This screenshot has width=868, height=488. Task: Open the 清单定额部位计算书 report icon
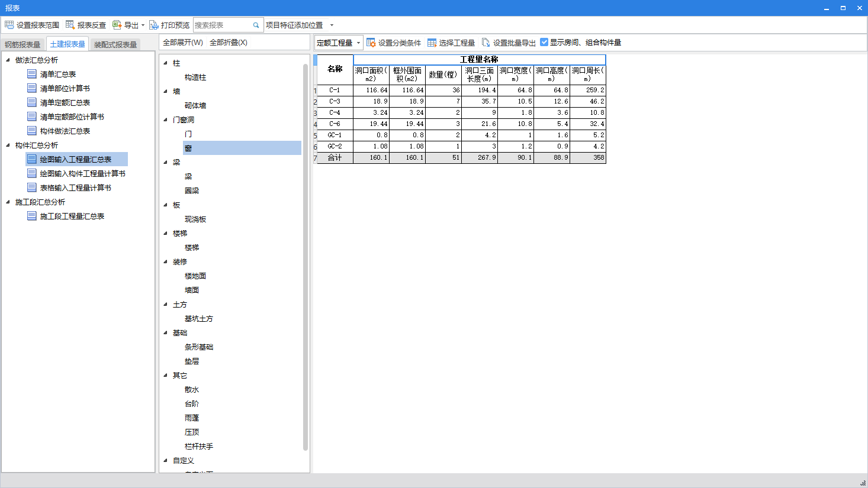pyautogui.click(x=32, y=117)
